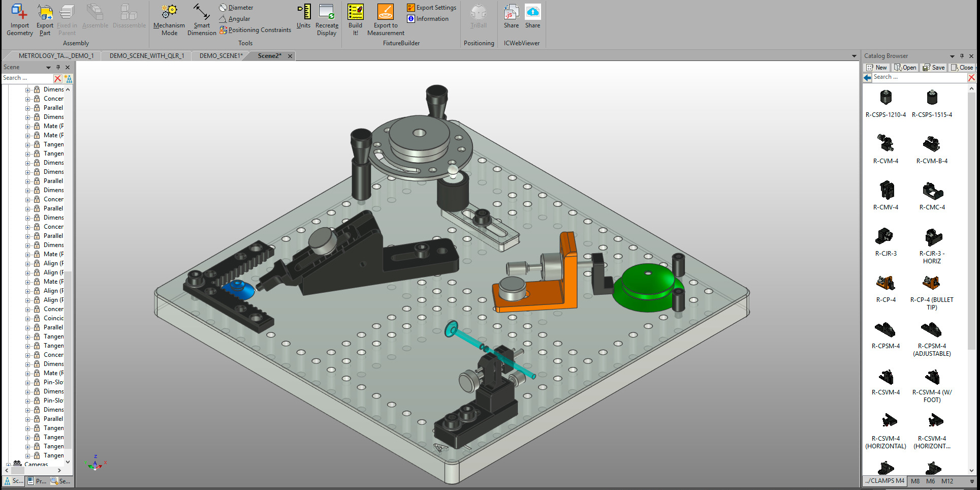Image resolution: width=980 pixels, height=490 pixels.
Task: Toggle lock on first Dimens constraint
Action: pos(37,89)
